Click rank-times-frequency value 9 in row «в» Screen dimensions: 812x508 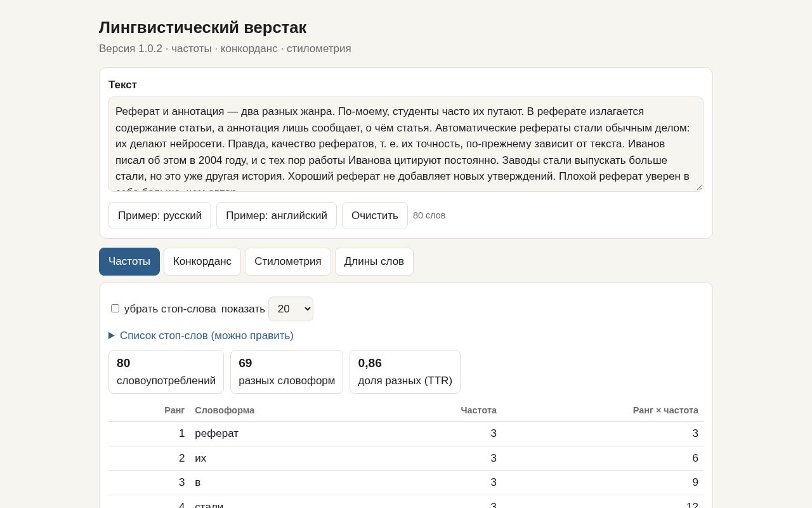coord(695,483)
